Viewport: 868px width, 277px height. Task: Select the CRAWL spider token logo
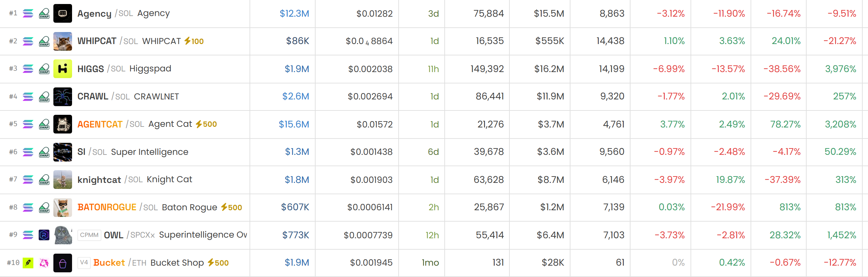[x=63, y=96]
